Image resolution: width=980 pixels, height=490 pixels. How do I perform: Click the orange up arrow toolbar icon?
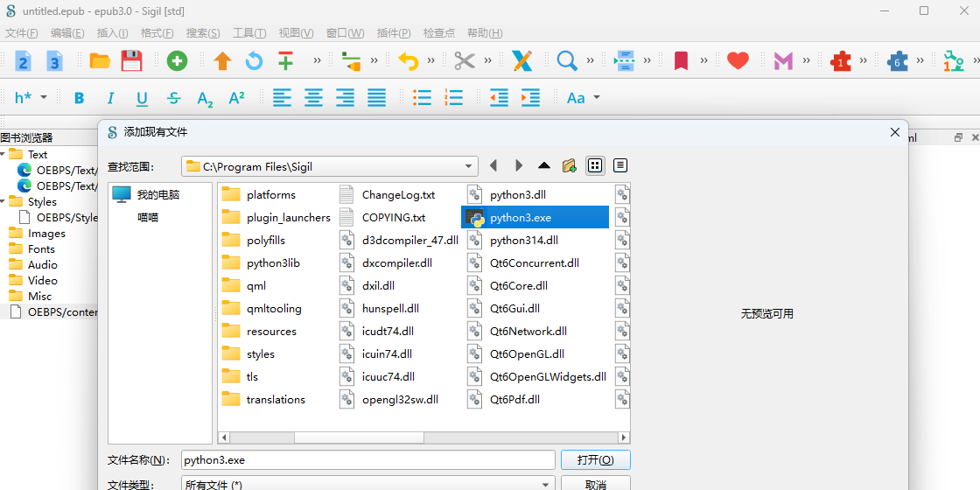click(x=222, y=60)
